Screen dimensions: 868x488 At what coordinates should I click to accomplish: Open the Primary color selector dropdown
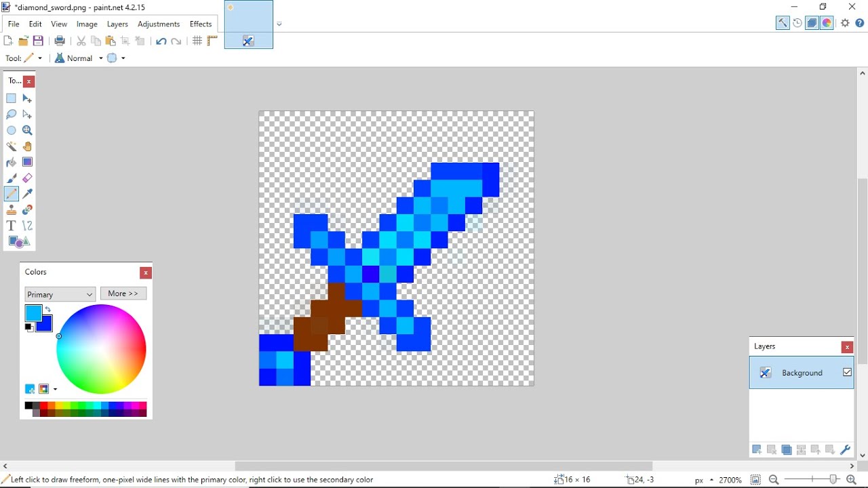click(x=60, y=294)
